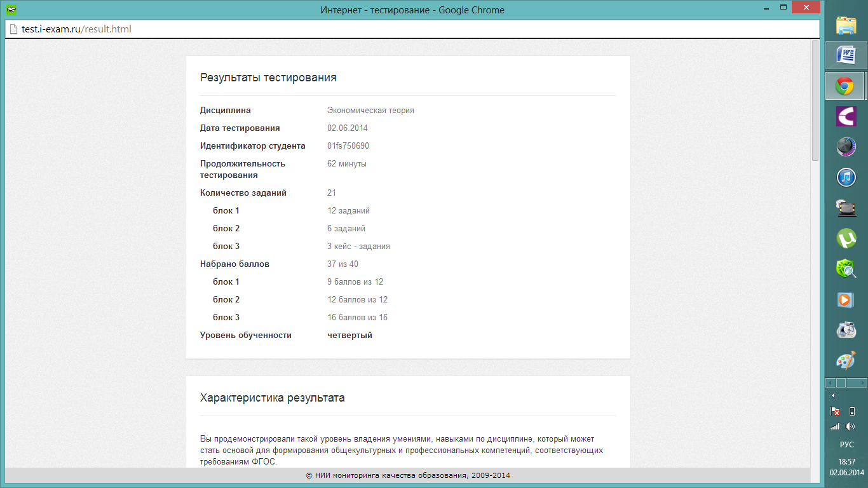This screenshot has width=868, height=488.
Task: Open Paint from the taskbar
Action: pos(846,360)
